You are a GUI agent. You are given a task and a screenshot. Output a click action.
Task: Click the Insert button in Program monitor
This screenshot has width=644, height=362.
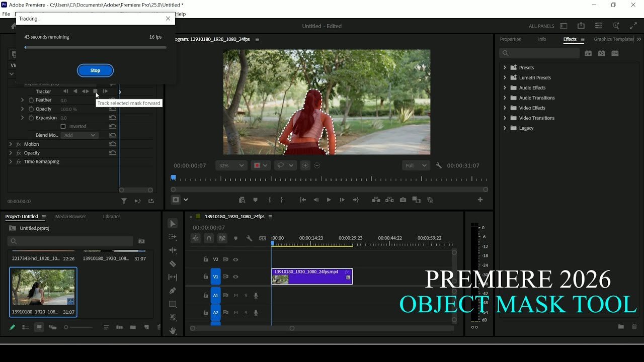[x=376, y=200]
